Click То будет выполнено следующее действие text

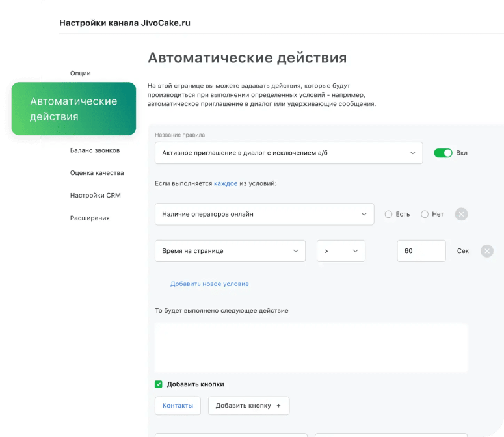coord(222,311)
